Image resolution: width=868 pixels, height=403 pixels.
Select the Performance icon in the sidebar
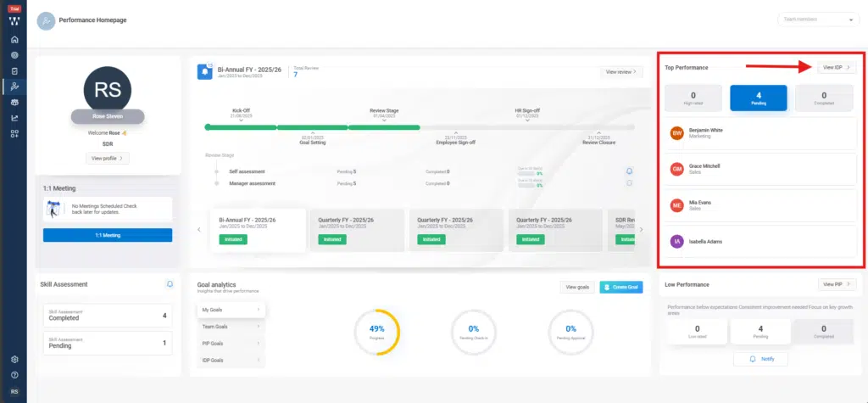coord(15,87)
